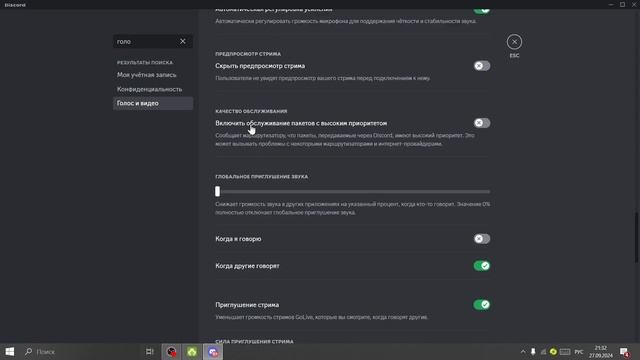Open Task View on the taskbar

[150, 351]
